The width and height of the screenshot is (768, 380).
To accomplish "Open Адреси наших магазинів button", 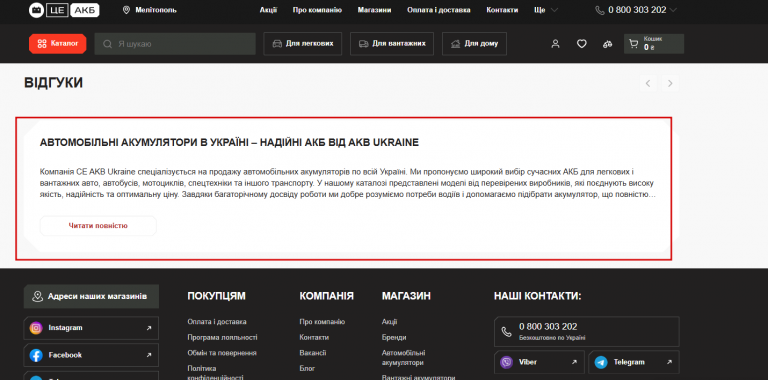I will pyautogui.click(x=91, y=296).
